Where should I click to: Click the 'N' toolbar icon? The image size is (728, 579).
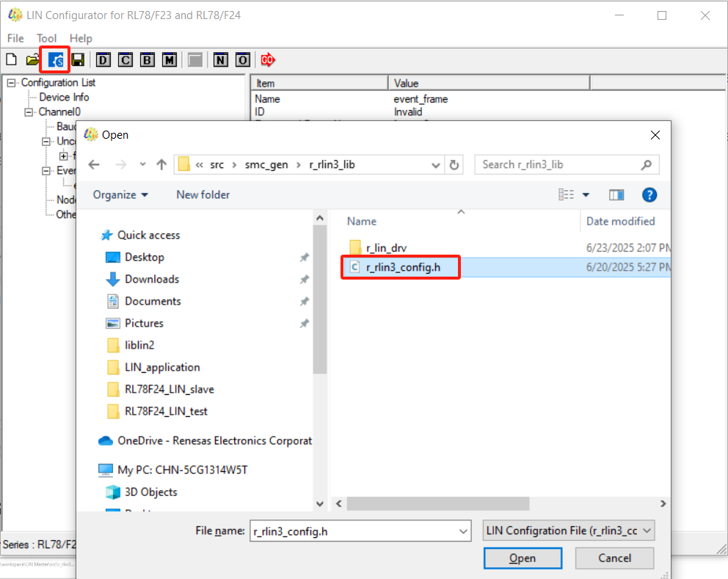pyautogui.click(x=220, y=60)
